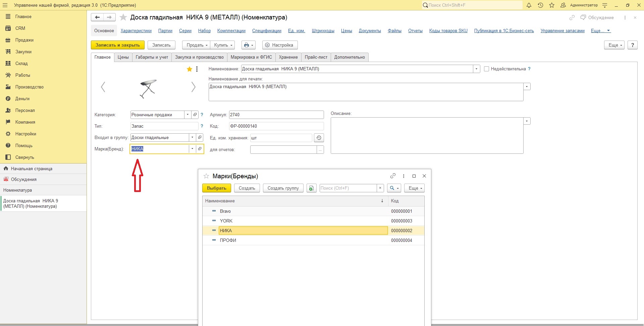Open the Продать dropdown button
The image size is (644, 326).
(196, 45)
